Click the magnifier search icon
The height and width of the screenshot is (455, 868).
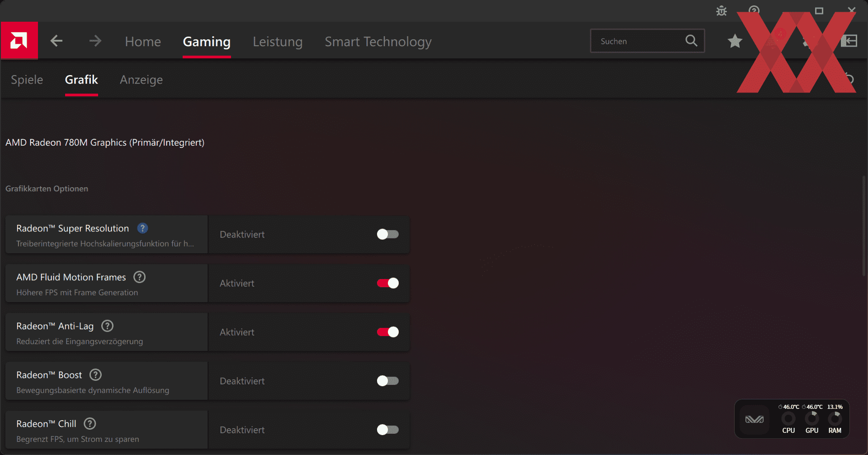[x=691, y=41]
